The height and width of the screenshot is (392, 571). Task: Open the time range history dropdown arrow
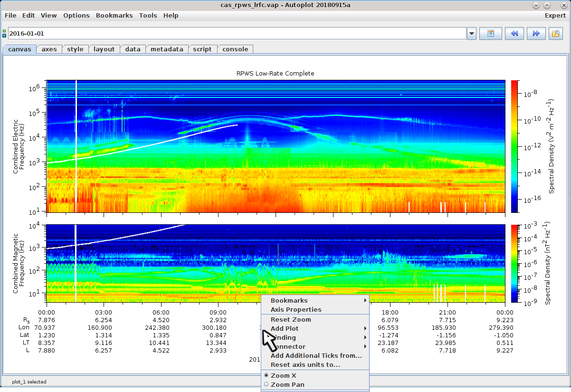[x=472, y=34]
